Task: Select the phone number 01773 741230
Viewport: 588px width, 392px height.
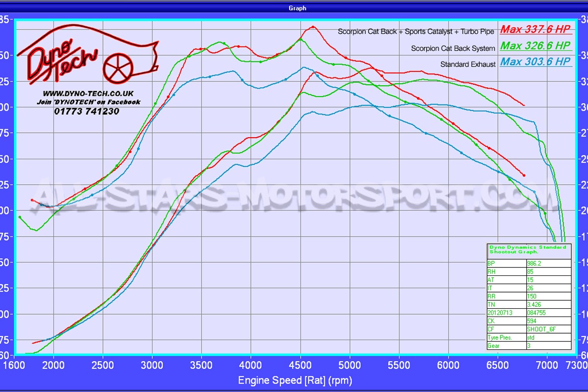Action: (87, 111)
